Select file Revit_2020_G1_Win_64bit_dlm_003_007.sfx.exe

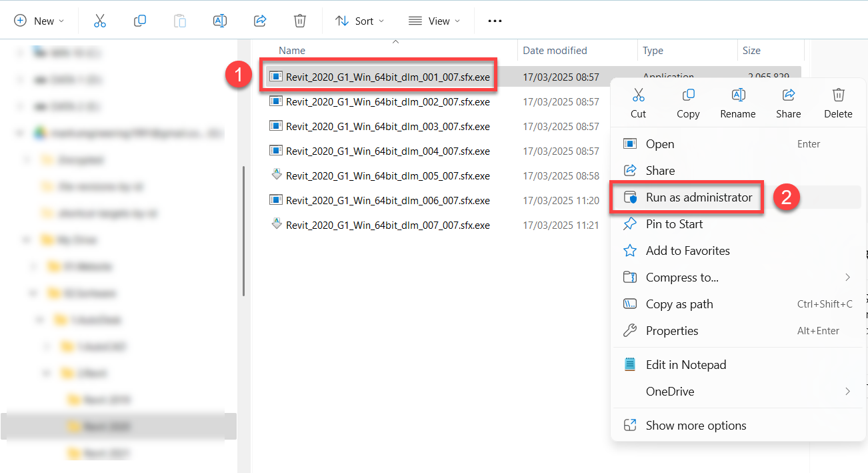pos(387,127)
